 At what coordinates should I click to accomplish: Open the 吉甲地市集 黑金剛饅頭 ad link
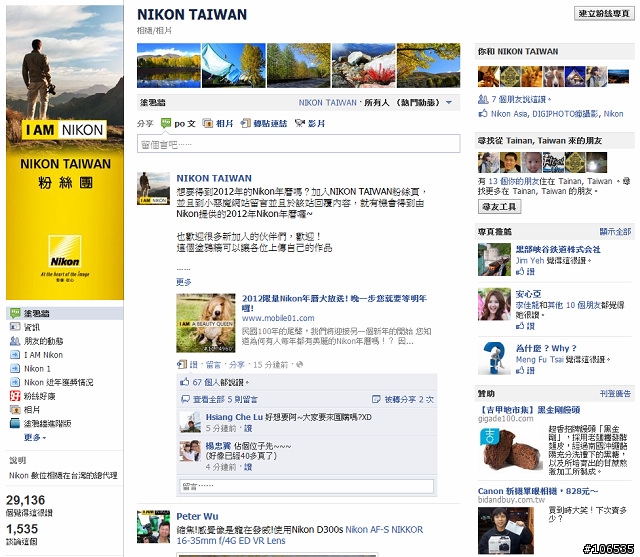pos(529,410)
